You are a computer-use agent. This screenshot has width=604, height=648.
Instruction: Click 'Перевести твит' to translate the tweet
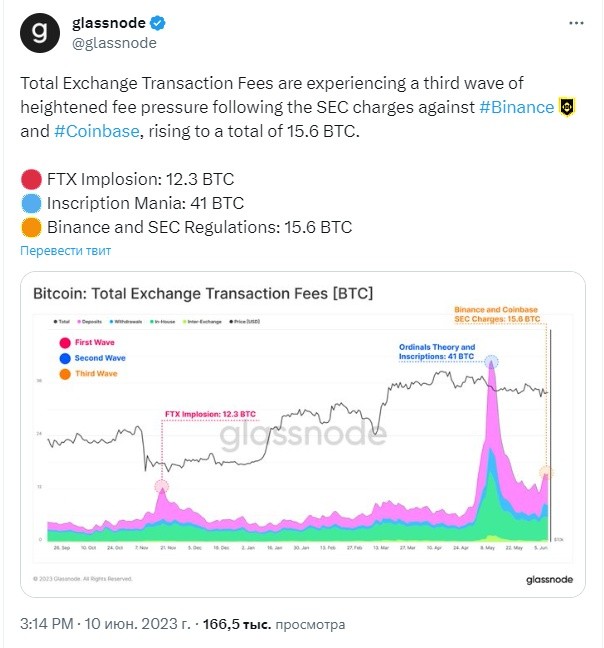coord(66,251)
